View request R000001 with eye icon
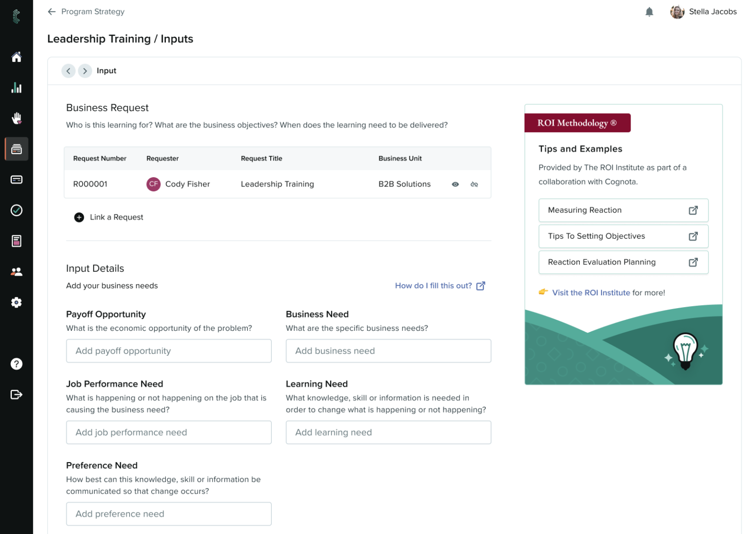This screenshot has height=534, width=756. pyautogui.click(x=455, y=184)
